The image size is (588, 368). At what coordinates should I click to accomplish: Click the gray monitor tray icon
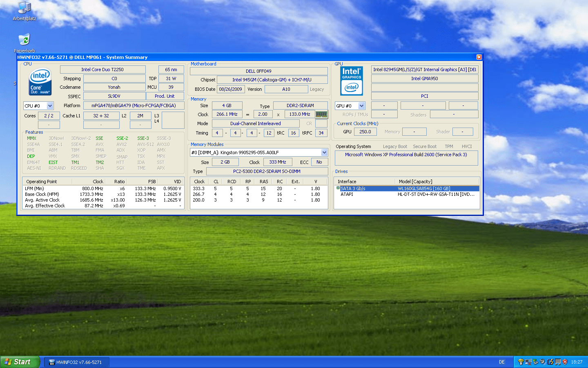[558, 362]
